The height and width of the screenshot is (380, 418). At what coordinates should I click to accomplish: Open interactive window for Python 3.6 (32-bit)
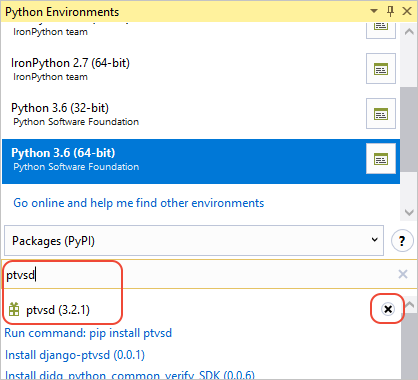[x=381, y=113]
